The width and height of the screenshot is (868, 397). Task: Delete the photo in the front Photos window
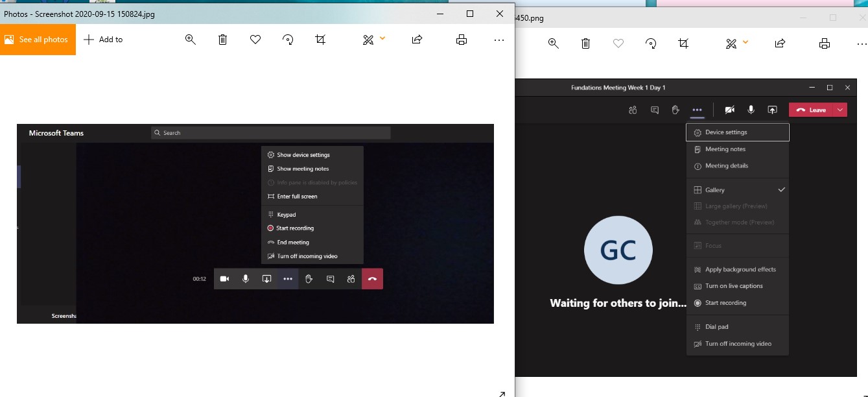tap(222, 40)
